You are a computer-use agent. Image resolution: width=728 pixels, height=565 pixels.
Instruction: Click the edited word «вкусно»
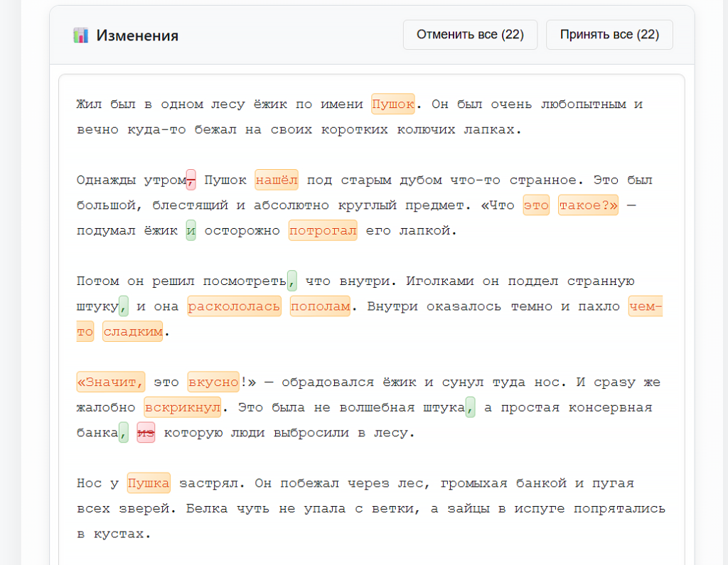(x=215, y=382)
